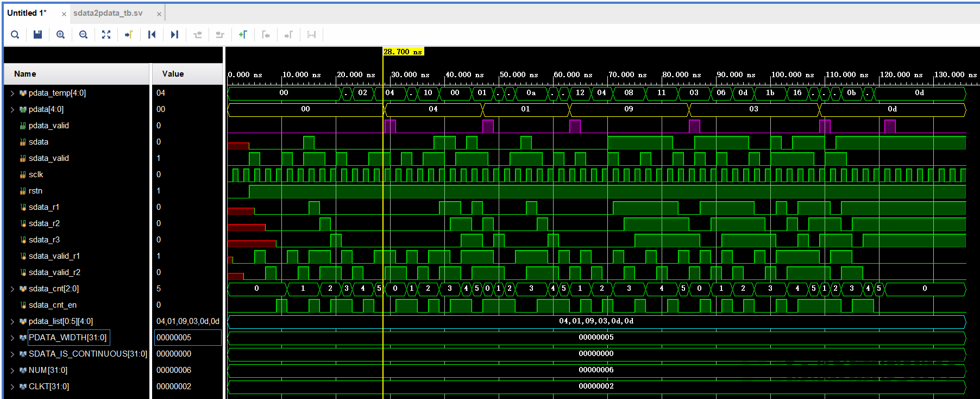The width and height of the screenshot is (980, 399).
Task: Select the pdata_valid signal icon
Action: click(23, 126)
